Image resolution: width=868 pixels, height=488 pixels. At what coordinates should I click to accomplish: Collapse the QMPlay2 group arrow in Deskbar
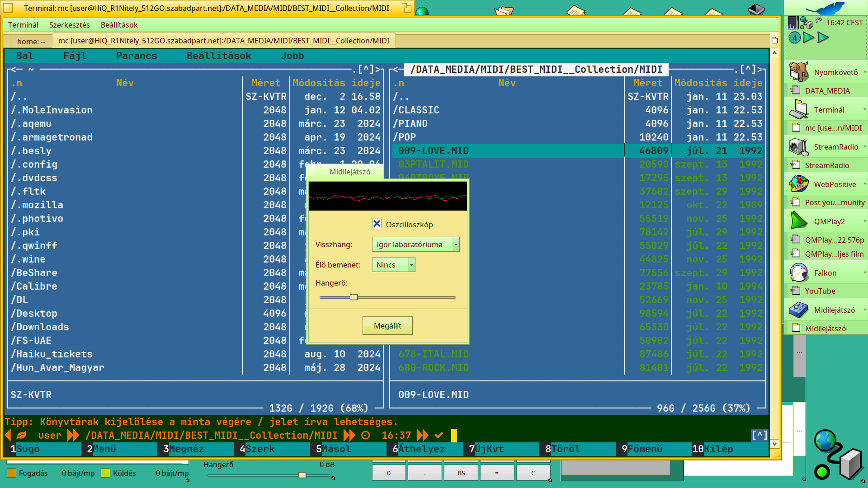(864, 221)
